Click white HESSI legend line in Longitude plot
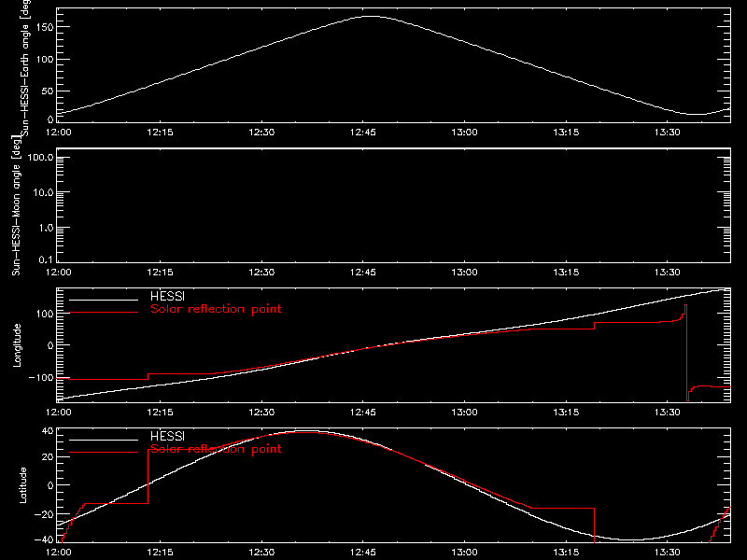The image size is (747, 560). tap(104, 300)
